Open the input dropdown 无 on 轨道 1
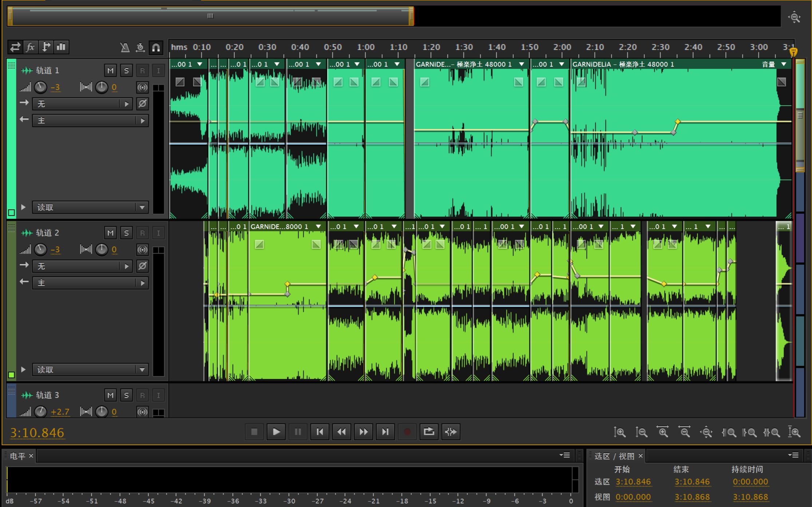 point(82,104)
